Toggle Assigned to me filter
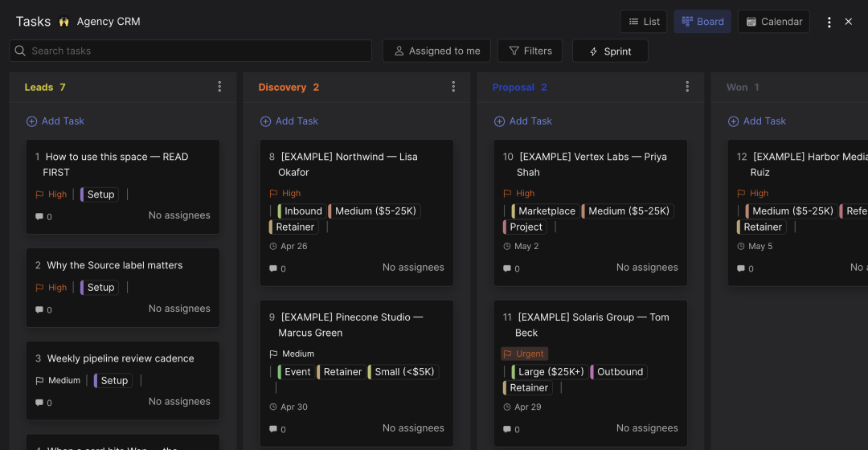868x450 pixels. click(436, 51)
